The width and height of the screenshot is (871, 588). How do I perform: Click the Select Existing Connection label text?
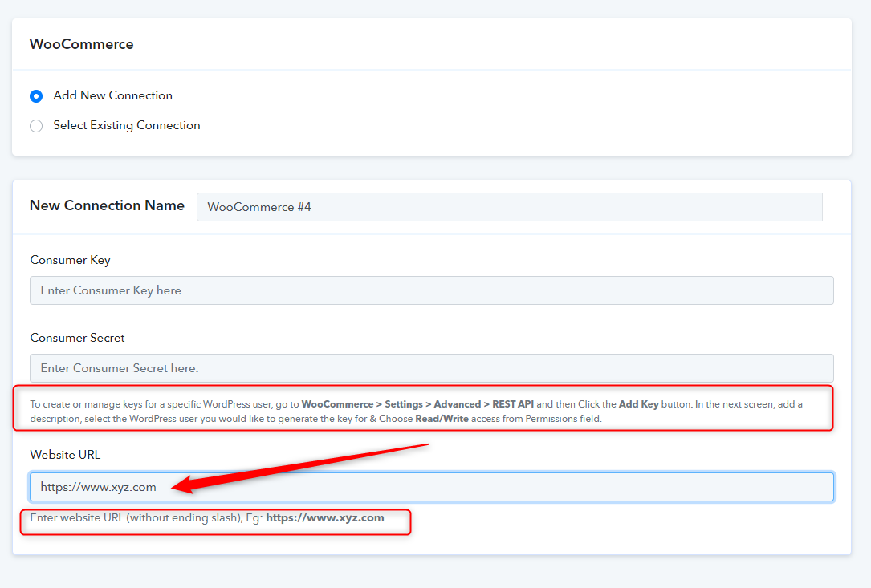tap(127, 125)
